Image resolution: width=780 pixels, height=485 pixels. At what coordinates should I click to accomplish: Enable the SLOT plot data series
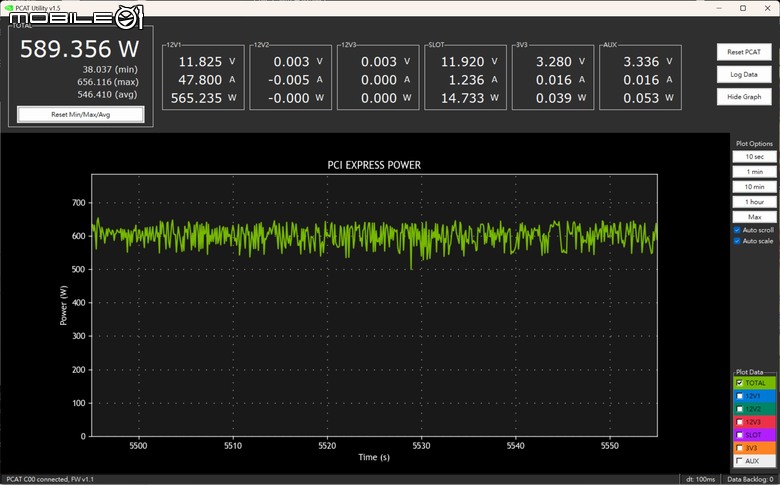[739, 435]
